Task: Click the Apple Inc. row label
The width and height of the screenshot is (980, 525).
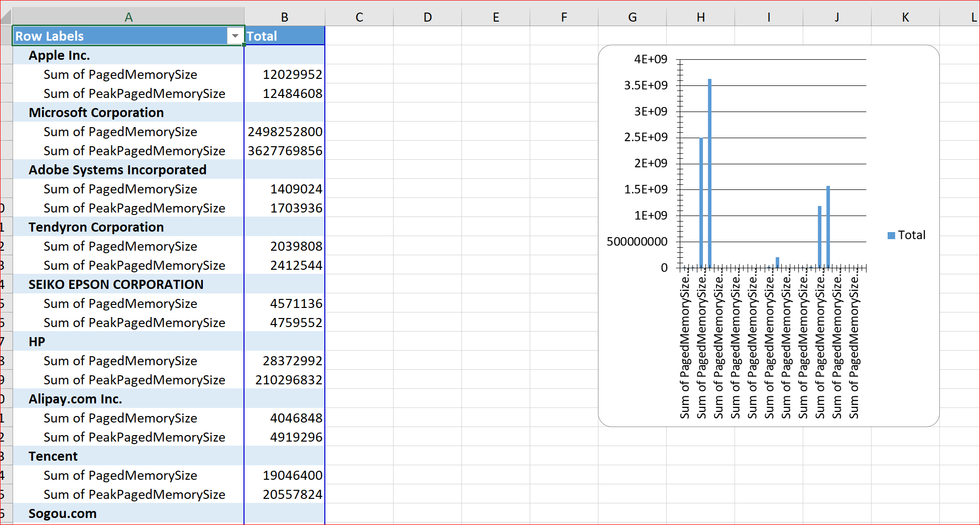Action: tap(59, 55)
